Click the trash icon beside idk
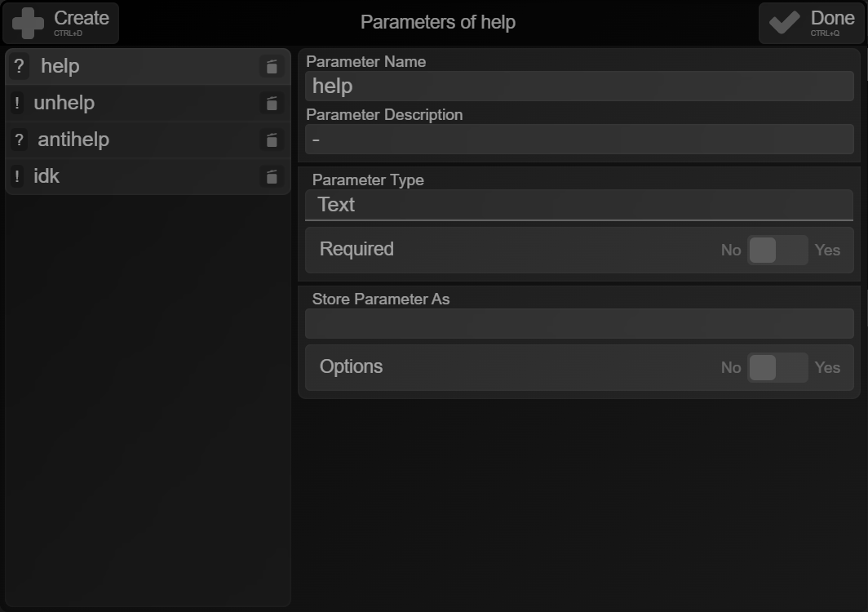 (271, 177)
